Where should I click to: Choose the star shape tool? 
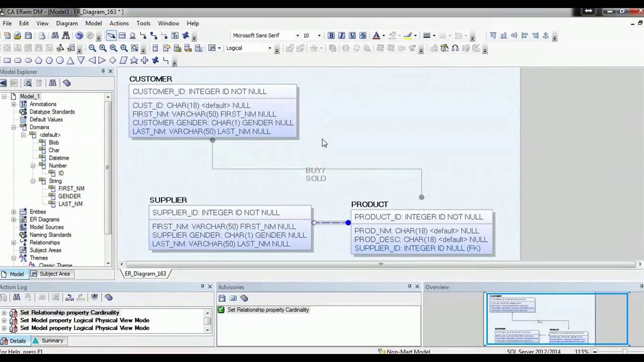click(134, 60)
